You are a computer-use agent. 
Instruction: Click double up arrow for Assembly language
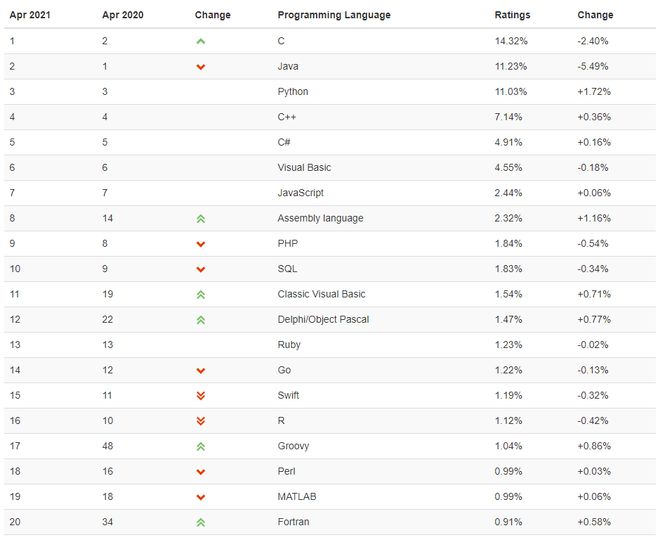coord(201,218)
